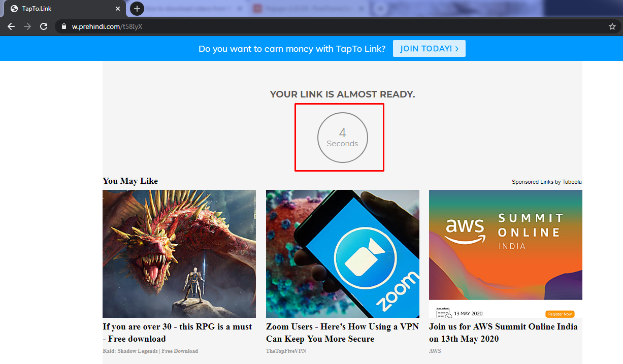
Task: Open the dragon RPG ad thumbnail
Action: (179, 254)
